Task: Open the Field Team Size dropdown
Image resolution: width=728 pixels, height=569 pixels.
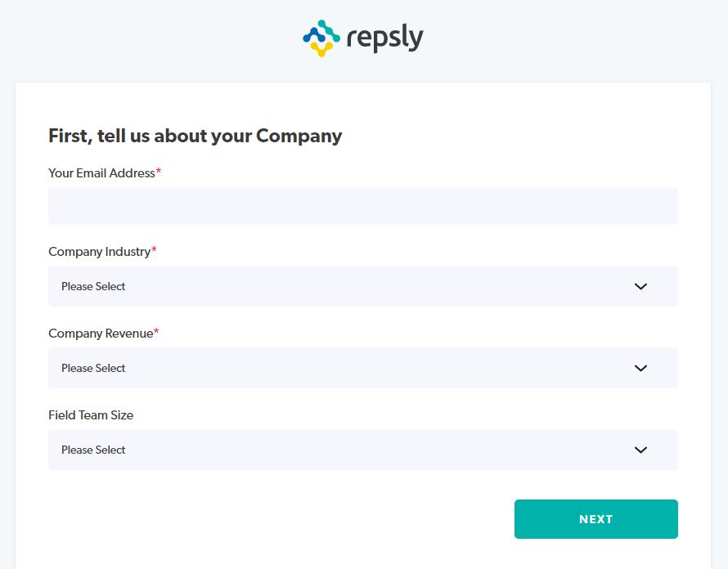Action: (x=362, y=450)
